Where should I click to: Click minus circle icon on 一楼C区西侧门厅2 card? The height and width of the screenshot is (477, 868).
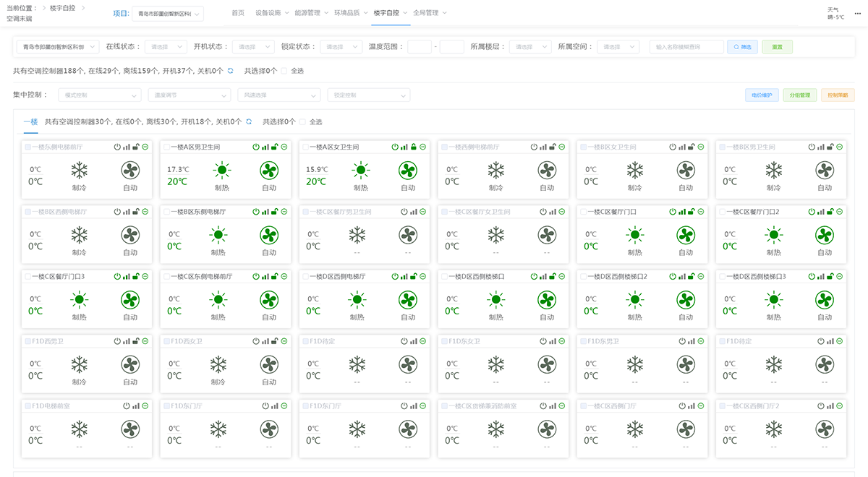pos(840,406)
